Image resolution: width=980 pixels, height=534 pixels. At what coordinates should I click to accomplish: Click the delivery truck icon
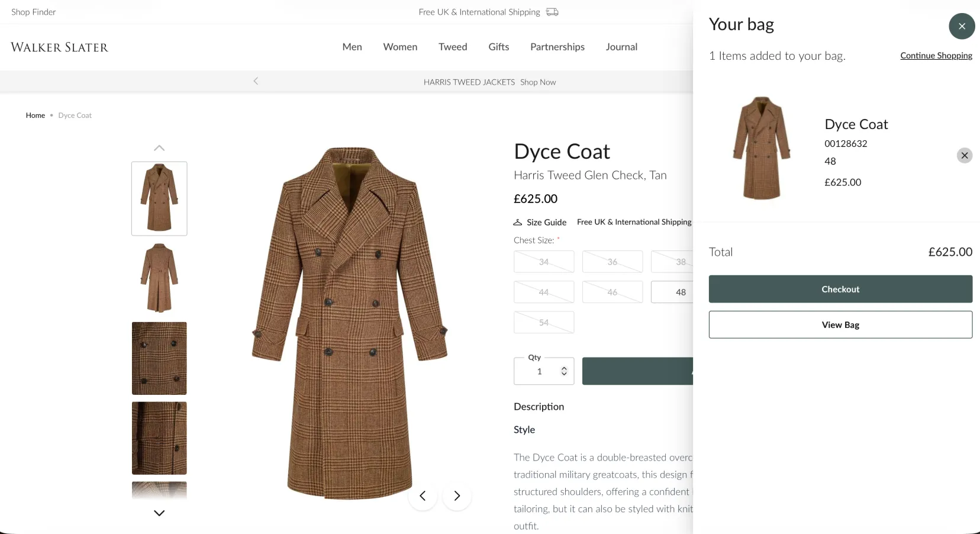[x=552, y=12]
